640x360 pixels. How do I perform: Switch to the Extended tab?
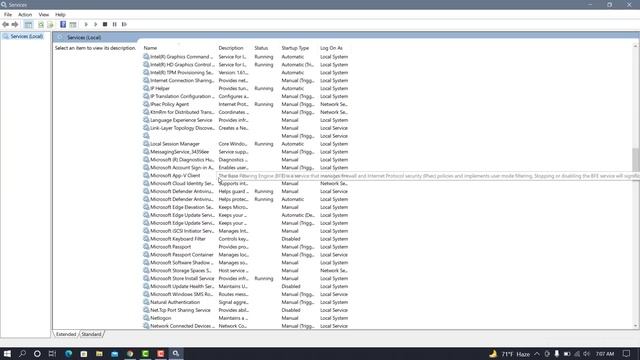click(x=66, y=334)
